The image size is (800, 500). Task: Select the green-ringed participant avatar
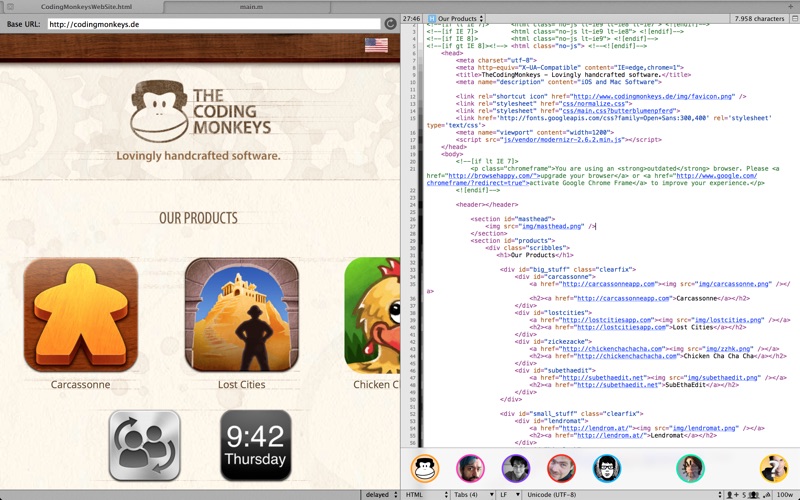[690, 468]
